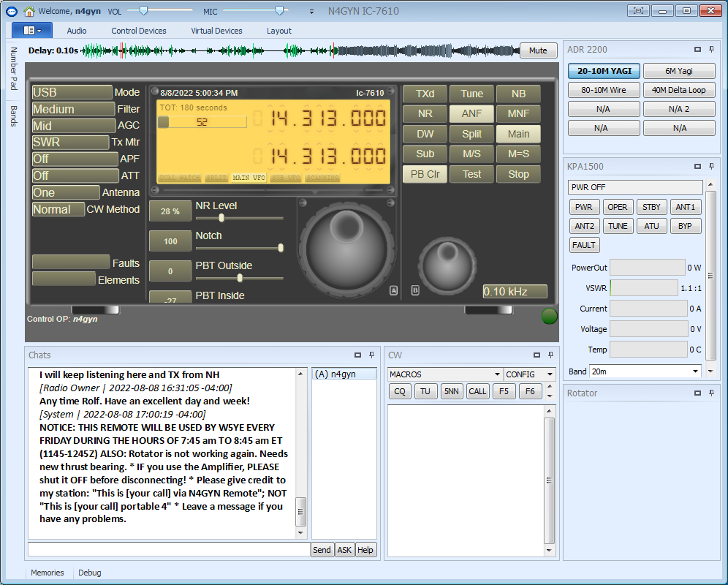Click the green status LED indicator
This screenshot has height=585, width=728.
pyautogui.click(x=549, y=316)
